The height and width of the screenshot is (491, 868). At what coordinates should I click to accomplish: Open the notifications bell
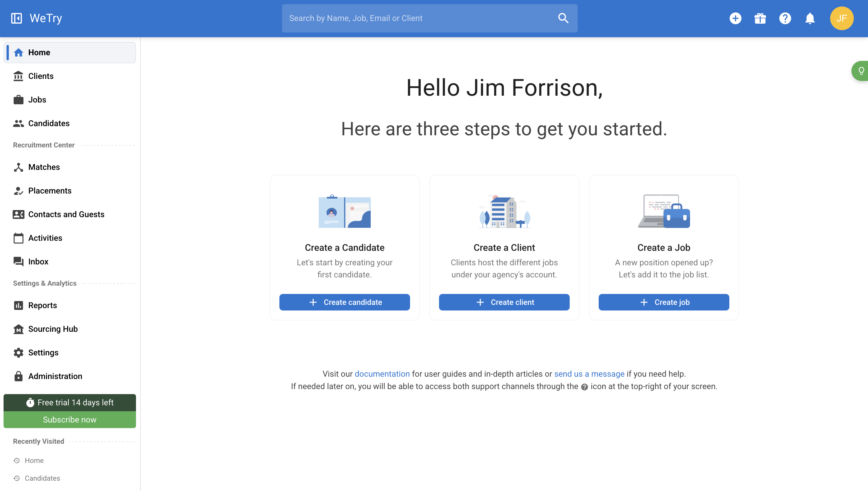click(x=810, y=18)
